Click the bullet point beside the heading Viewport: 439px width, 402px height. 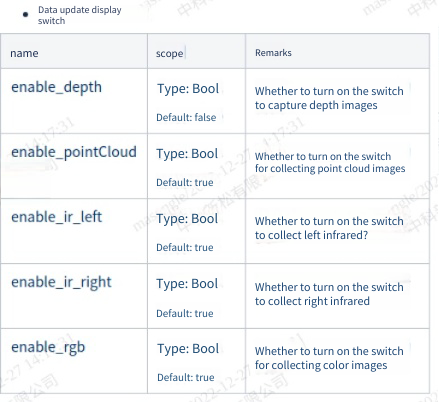point(25,14)
